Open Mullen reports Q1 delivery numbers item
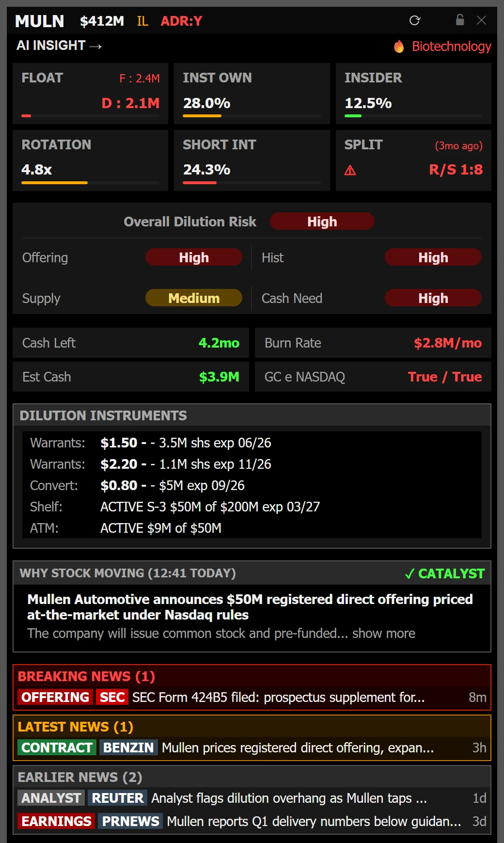The image size is (504, 843). pyautogui.click(x=314, y=822)
